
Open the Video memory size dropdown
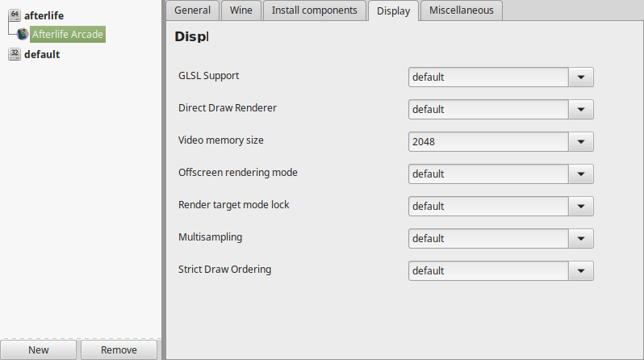[581, 142]
